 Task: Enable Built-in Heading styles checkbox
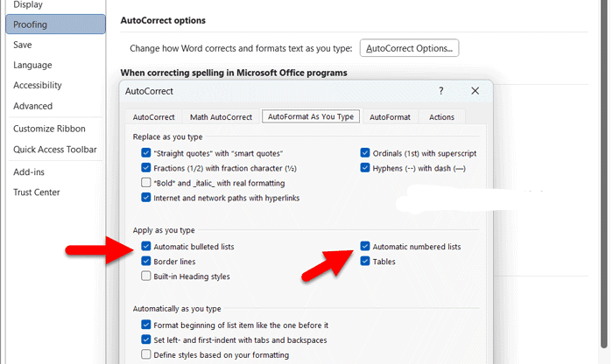(x=146, y=276)
